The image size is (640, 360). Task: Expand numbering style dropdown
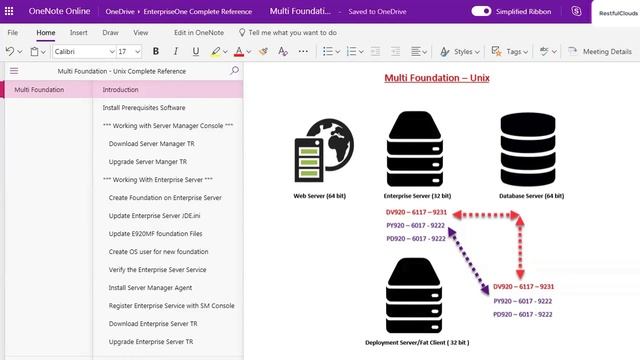click(361, 52)
